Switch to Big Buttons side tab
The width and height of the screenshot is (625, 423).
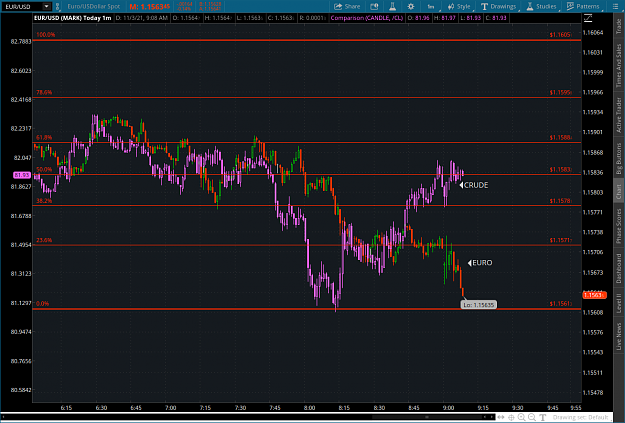[x=619, y=159]
